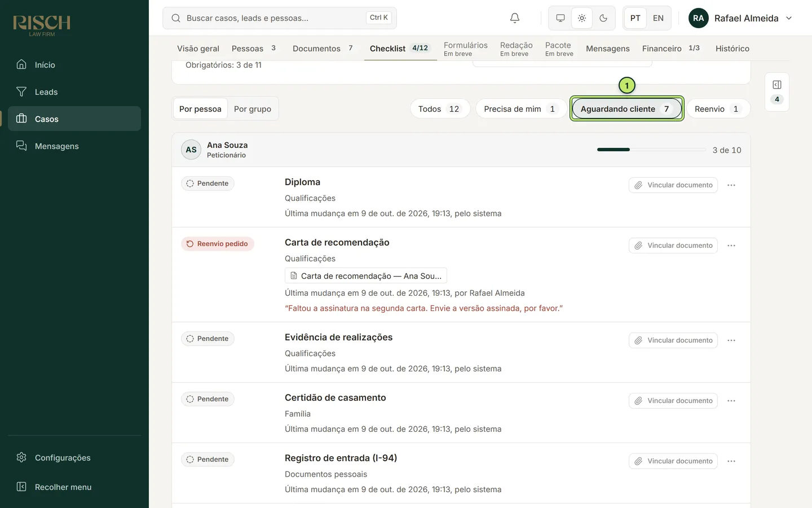This screenshot has width=812, height=508.
Task: Set language to PT
Action: click(x=636, y=18)
